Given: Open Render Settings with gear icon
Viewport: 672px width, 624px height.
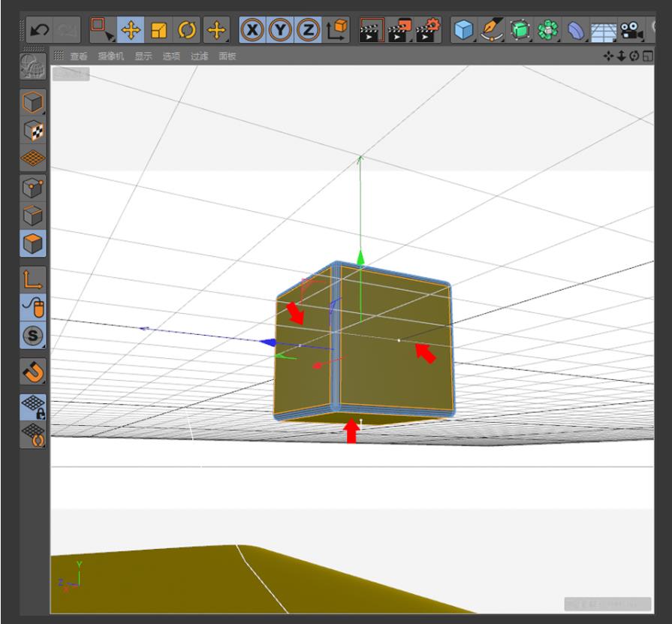Looking at the screenshot, I should click(x=429, y=31).
